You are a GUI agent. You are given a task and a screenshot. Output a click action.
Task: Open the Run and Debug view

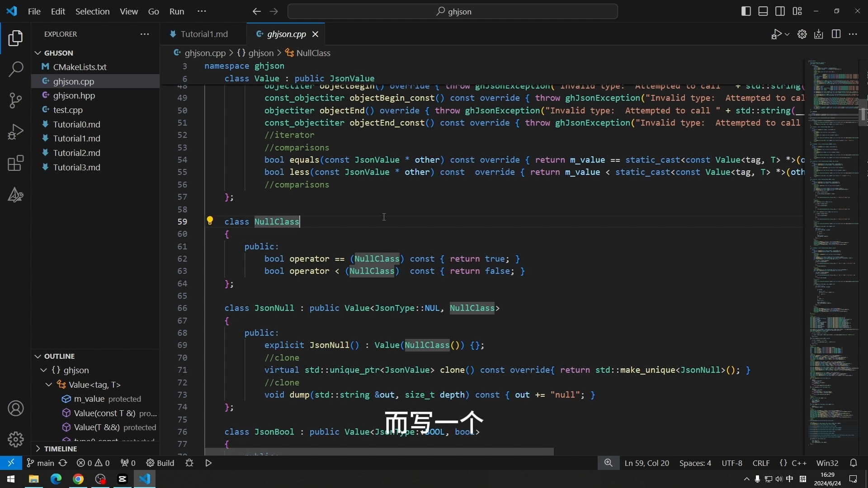click(x=15, y=132)
